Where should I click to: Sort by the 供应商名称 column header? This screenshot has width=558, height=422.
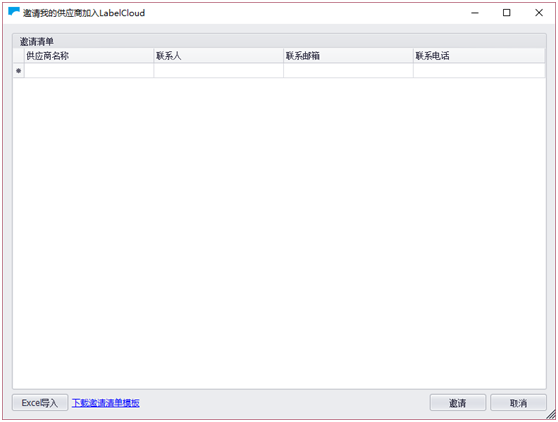(89, 56)
